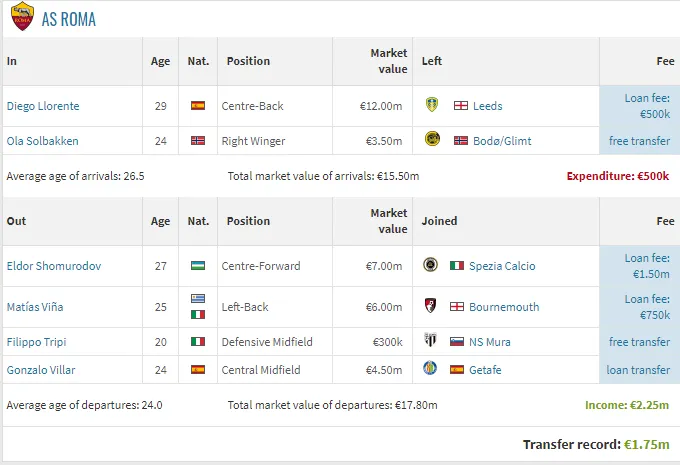
Task: Click Diego Llorente's Spanish flag icon
Action: coord(198,105)
